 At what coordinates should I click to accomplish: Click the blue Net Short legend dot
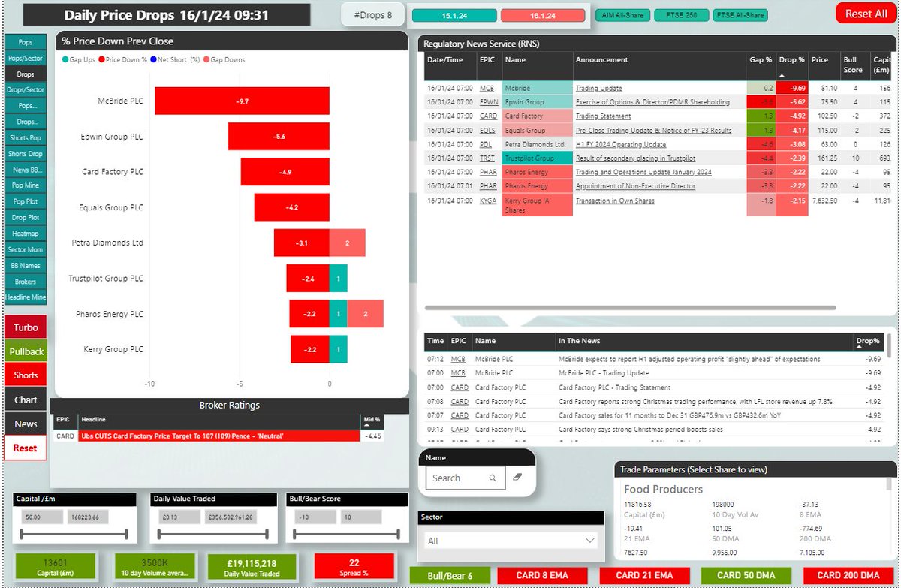(x=152, y=60)
